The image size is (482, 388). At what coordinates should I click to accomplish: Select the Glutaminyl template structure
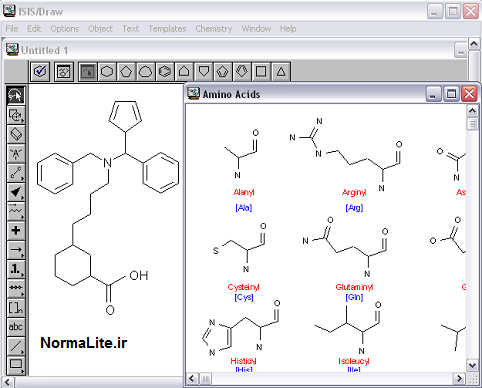[345, 247]
